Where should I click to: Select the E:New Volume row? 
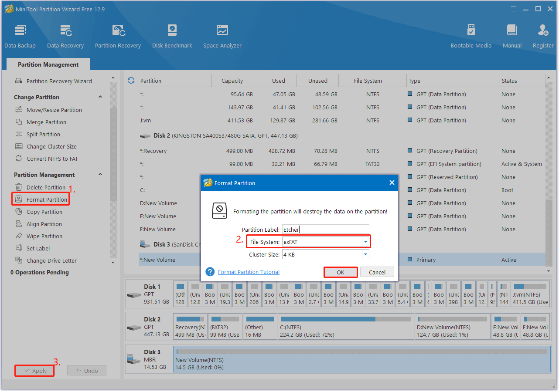click(342, 216)
